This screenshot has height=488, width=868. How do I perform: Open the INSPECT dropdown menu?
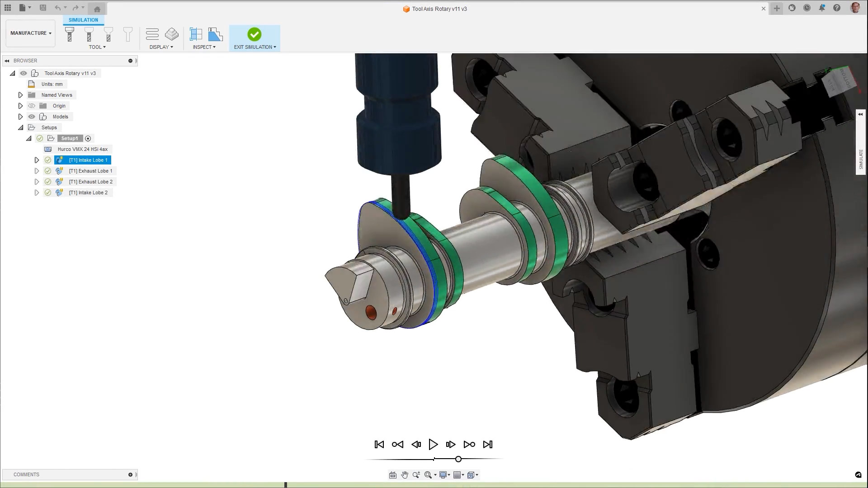tap(204, 47)
